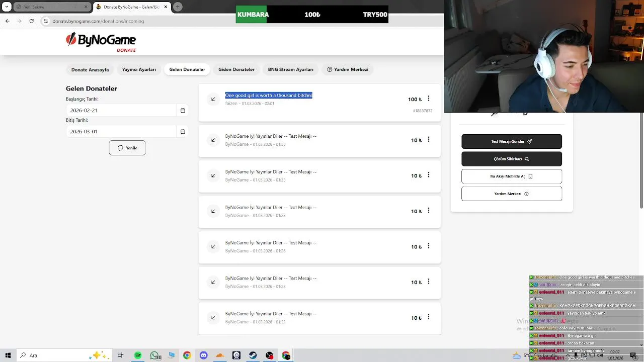
Task: Click the highlighted message 'One good girl is worth a thousand bitches'
Action: click(x=269, y=95)
